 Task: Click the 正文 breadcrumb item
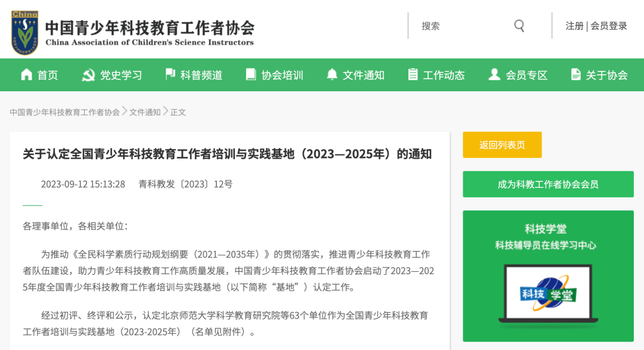tap(178, 112)
